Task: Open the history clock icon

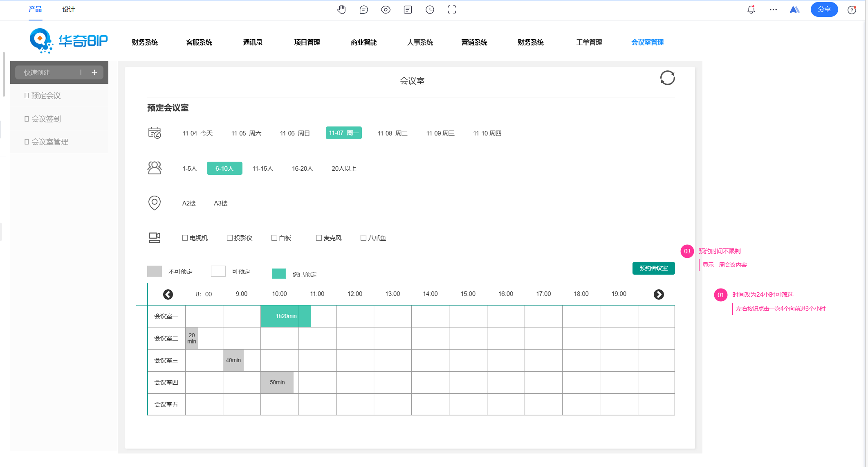Action: pyautogui.click(x=430, y=10)
